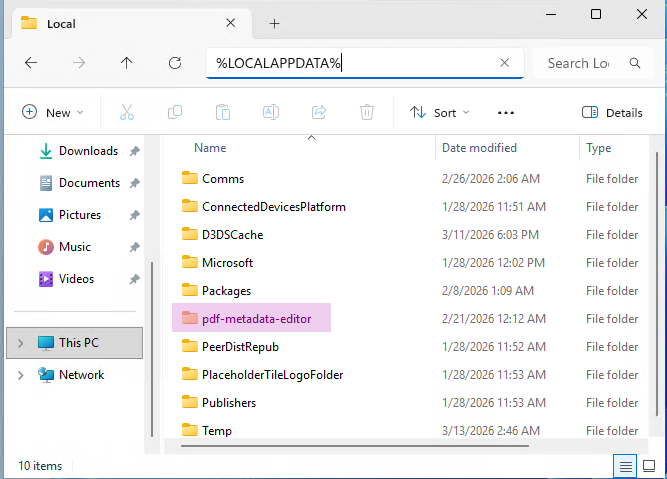Image resolution: width=667 pixels, height=479 pixels.
Task: Select the pdf-metadata-editor folder
Action: pyautogui.click(x=258, y=319)
